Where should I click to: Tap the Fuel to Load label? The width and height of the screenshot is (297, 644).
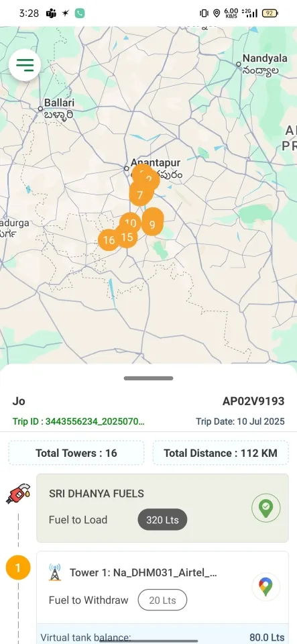(78, 519)
